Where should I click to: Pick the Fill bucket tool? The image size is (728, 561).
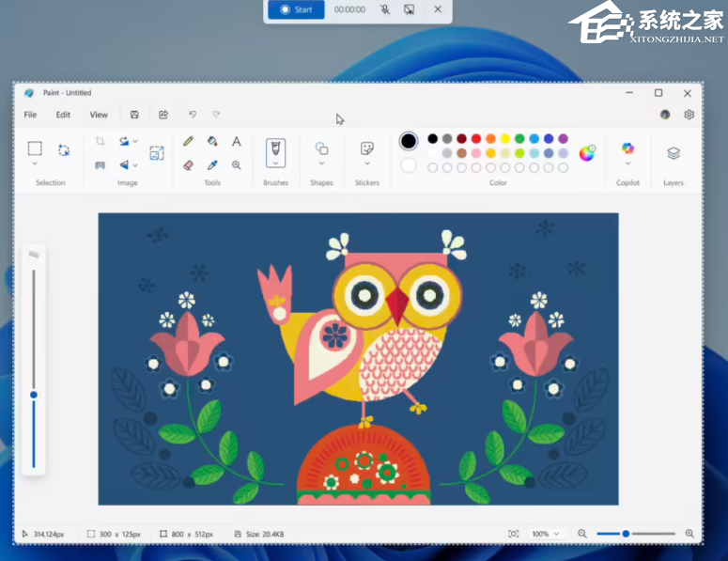point(212,142)
